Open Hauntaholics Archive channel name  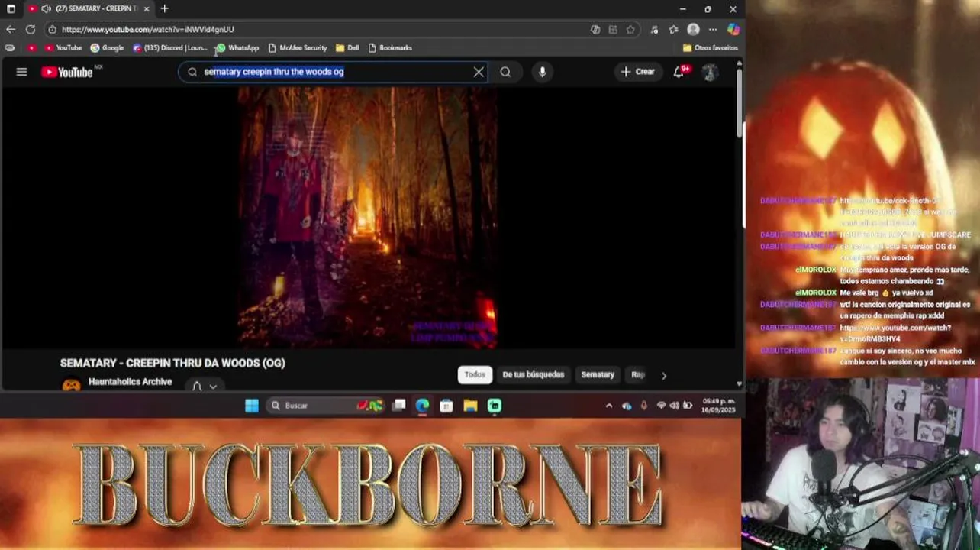tap(130, 381)
